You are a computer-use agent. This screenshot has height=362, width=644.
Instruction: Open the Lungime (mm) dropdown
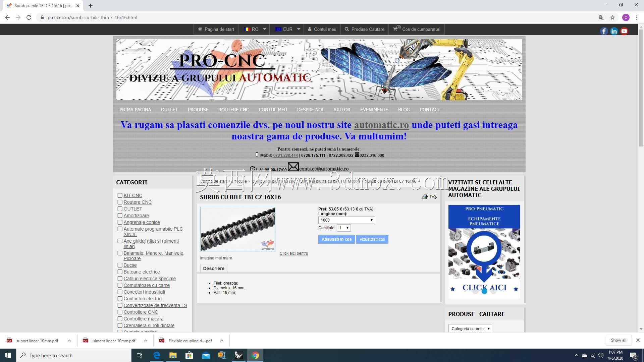click(x=346, y=220)
